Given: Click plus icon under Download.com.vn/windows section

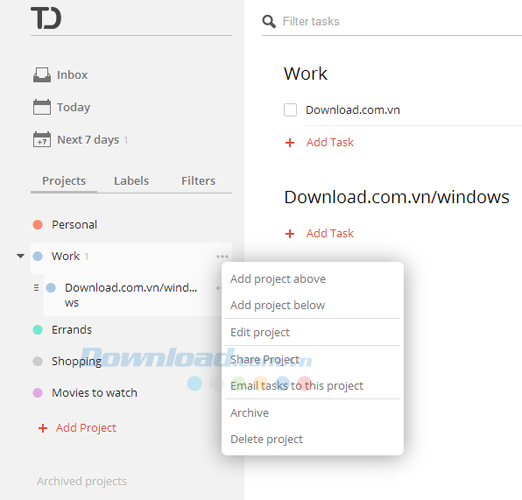Looking at the screenshot, I should click(290, 234).
